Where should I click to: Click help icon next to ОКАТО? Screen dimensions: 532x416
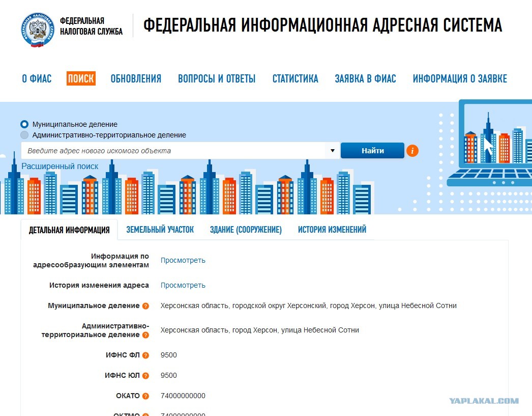click(x=145, y=396)
